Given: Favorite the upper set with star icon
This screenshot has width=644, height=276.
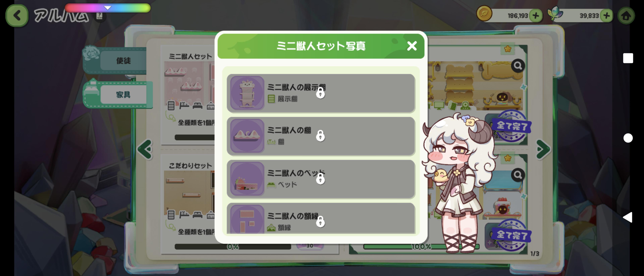Looking at the screenshot, I should point(507,49).
